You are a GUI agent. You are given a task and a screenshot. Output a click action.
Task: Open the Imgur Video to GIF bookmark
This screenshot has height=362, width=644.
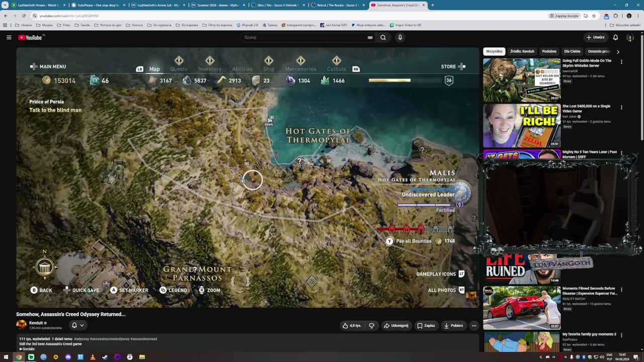coord(405,25)
